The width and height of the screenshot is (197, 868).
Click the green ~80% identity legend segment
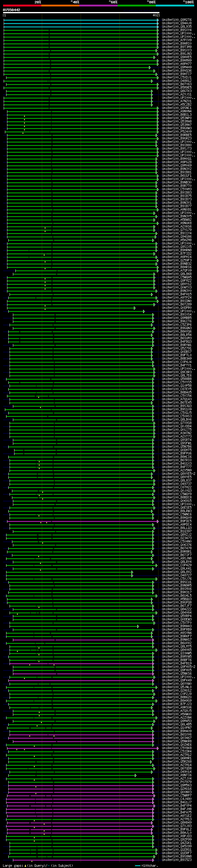(x=137, y=6)
